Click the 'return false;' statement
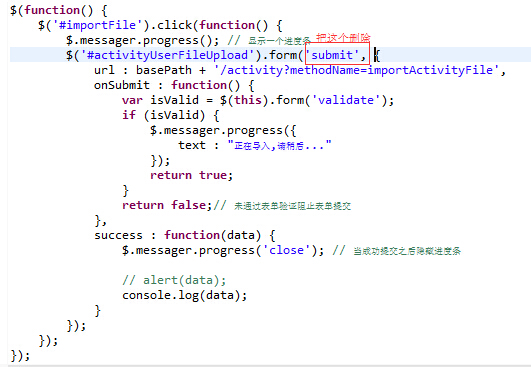 pyautogui.click(x=167, y=205)
